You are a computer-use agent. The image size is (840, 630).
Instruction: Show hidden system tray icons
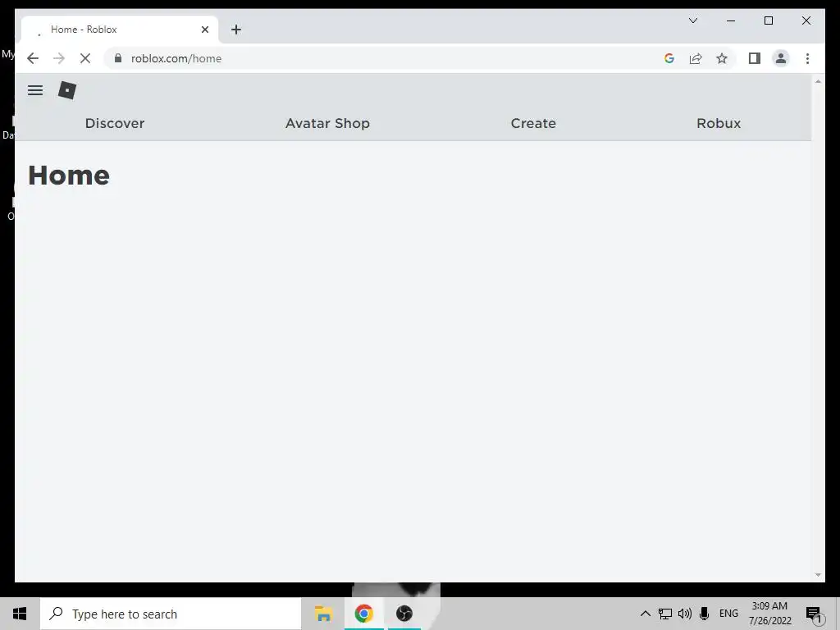(646, 614)
